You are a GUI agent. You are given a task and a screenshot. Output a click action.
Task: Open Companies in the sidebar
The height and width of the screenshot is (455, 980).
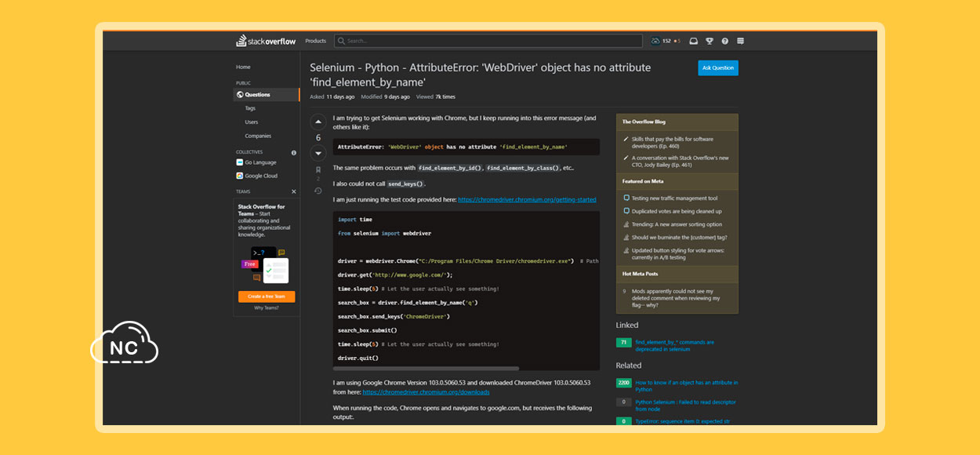pos(258,136)
